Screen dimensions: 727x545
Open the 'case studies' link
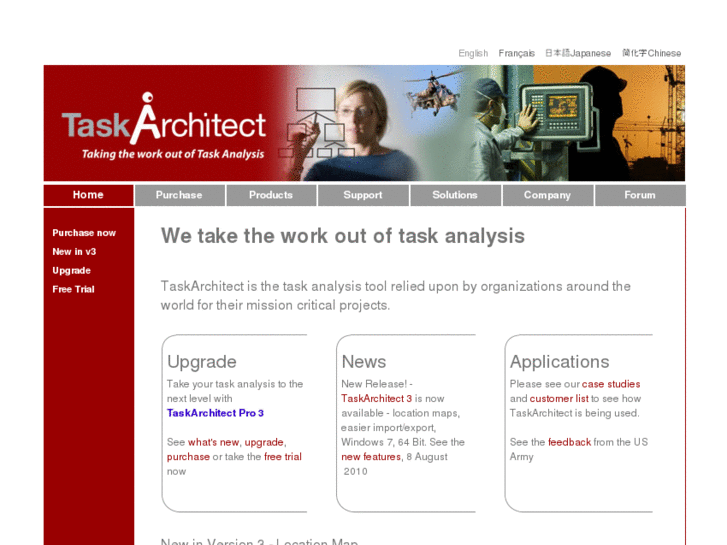tap(611, 384)
